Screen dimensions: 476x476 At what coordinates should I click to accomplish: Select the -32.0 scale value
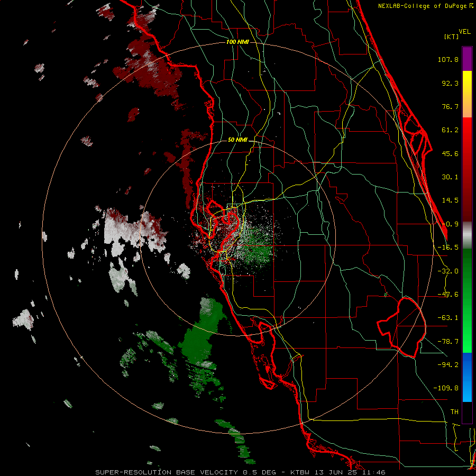(448, 271)
